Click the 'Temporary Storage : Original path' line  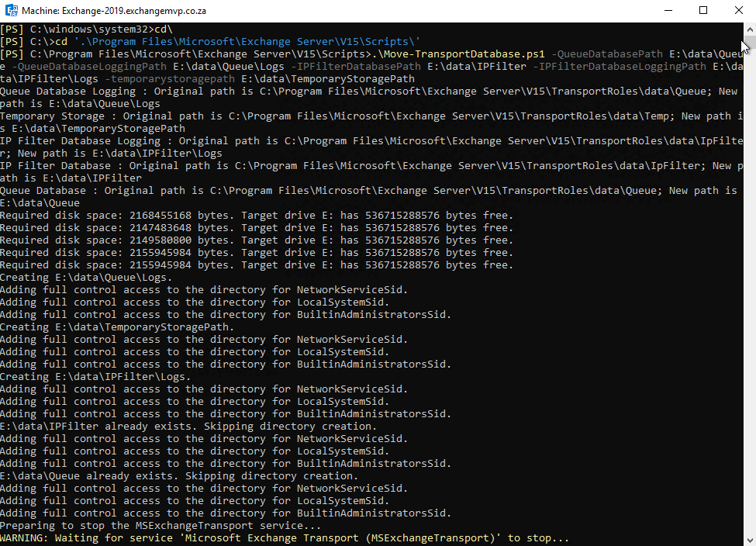(x=371, y=116)
